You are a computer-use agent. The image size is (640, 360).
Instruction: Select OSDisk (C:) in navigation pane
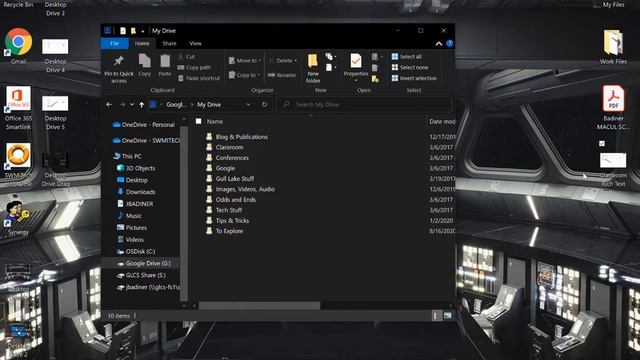coord(136,251)
